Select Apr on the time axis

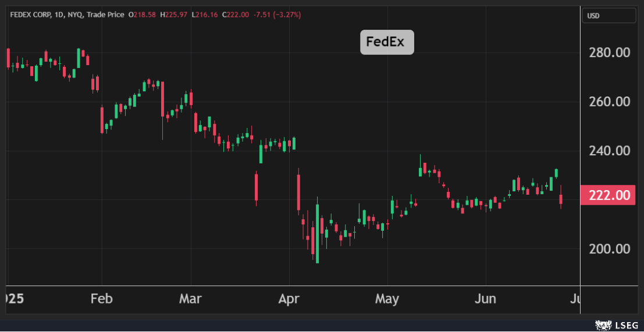[x=289, y=299]
